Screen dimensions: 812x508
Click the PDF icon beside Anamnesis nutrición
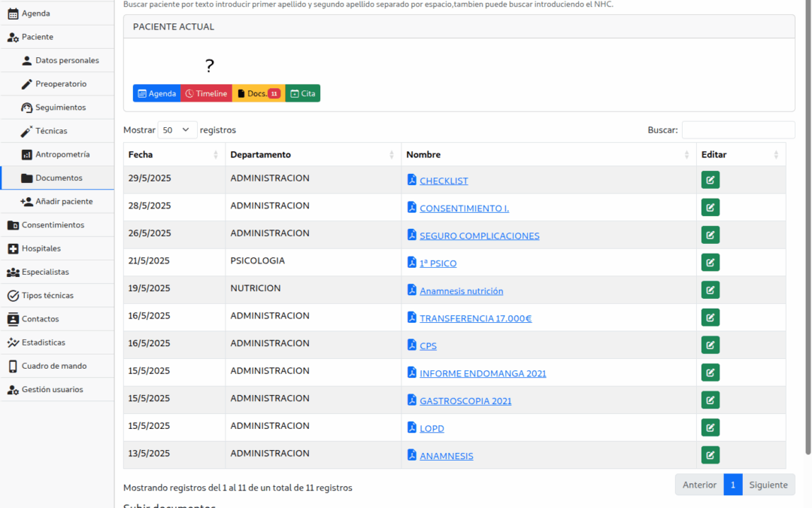pos(412,289)
